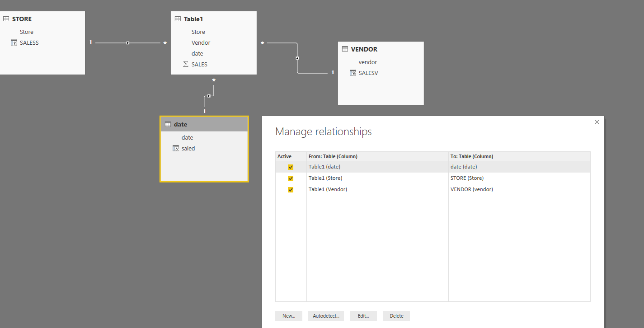Select the date field in date table

188,138
